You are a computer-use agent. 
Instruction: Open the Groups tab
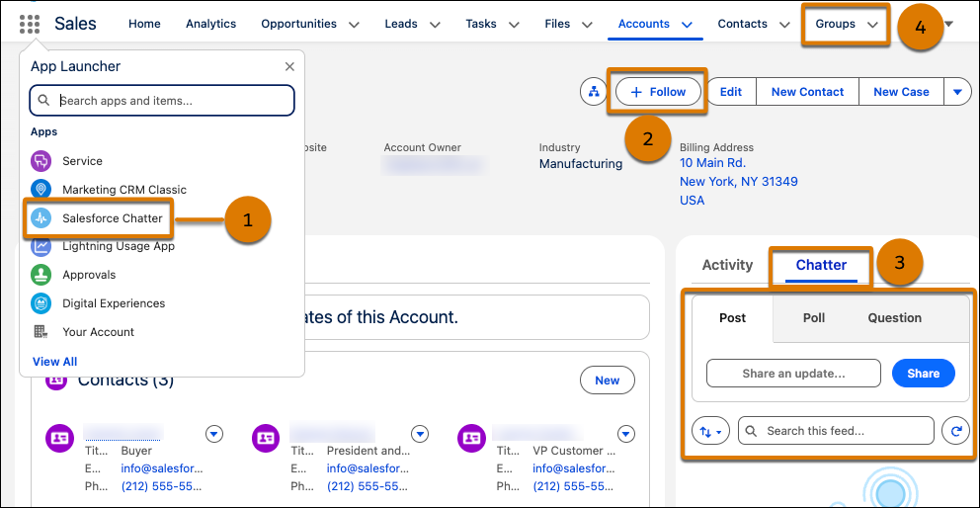pos(836,24)
